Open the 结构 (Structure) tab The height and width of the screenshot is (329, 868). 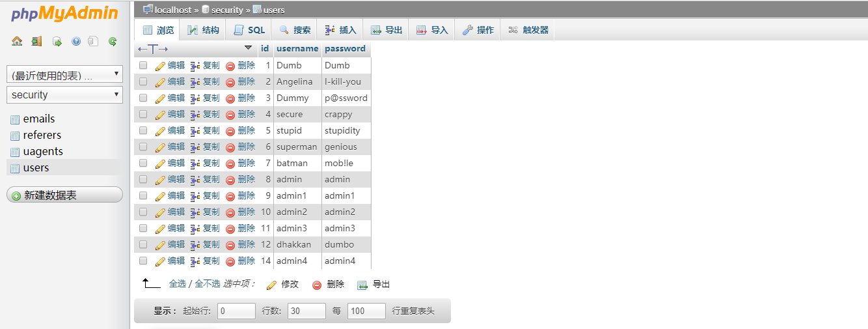point(203,30)
